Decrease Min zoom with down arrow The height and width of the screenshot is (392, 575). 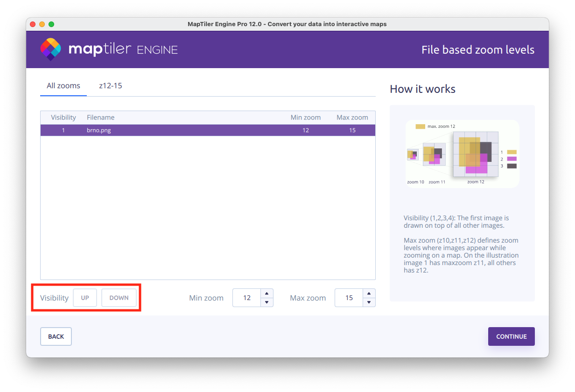click(x=266, y=302)
